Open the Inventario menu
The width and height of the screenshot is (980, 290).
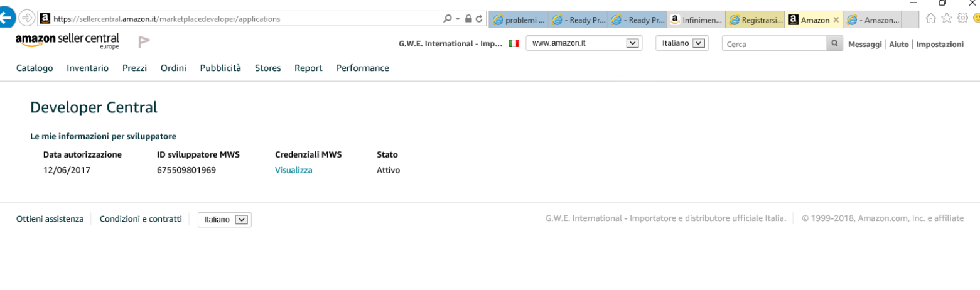click(87, 68)
